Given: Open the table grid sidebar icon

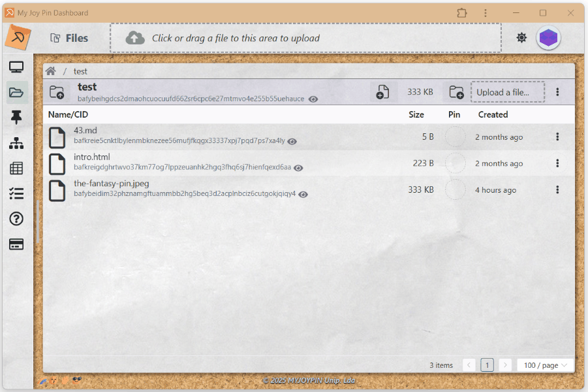Looking at the screenshot, I should point(16,168).
